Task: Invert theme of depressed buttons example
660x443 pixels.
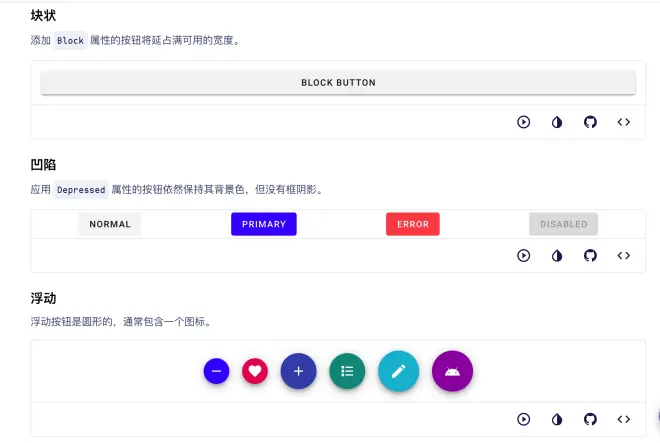Action: coord(557,255)
